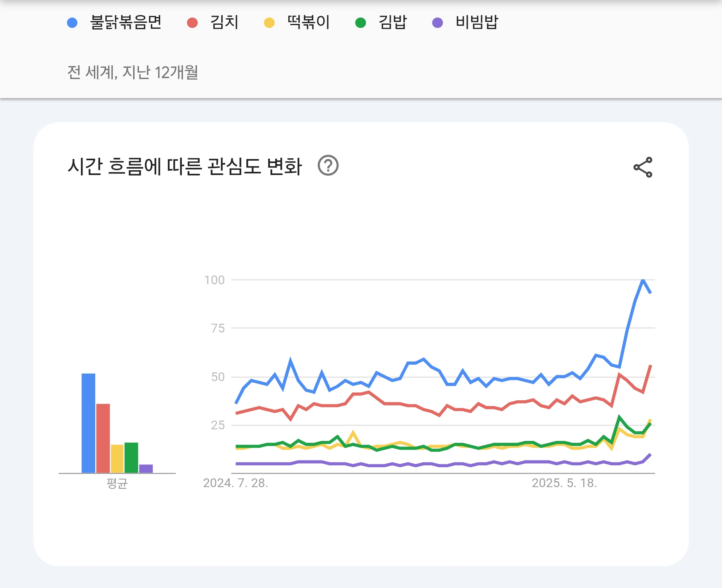
Task: Click the 50 y-axis label
Action: coord(218,377)
